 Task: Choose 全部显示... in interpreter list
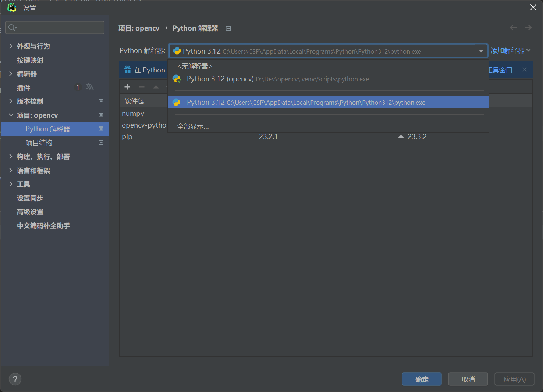point(328,126)
